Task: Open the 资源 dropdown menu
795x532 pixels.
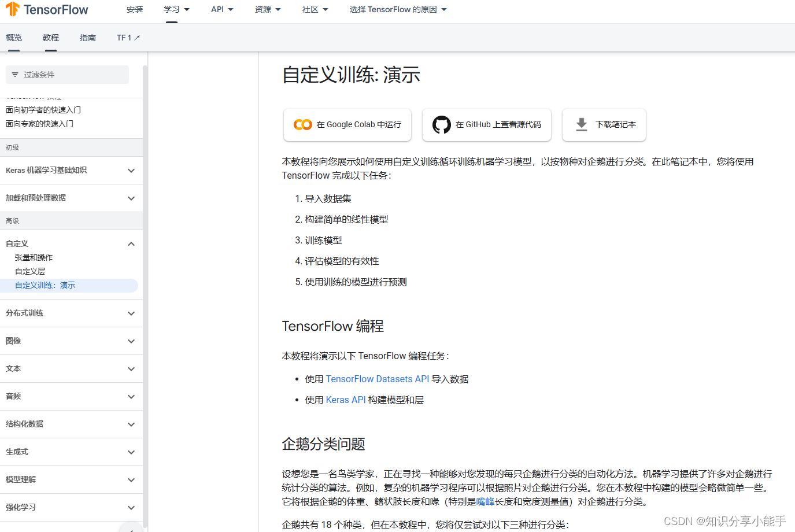Action: [268, 9]
